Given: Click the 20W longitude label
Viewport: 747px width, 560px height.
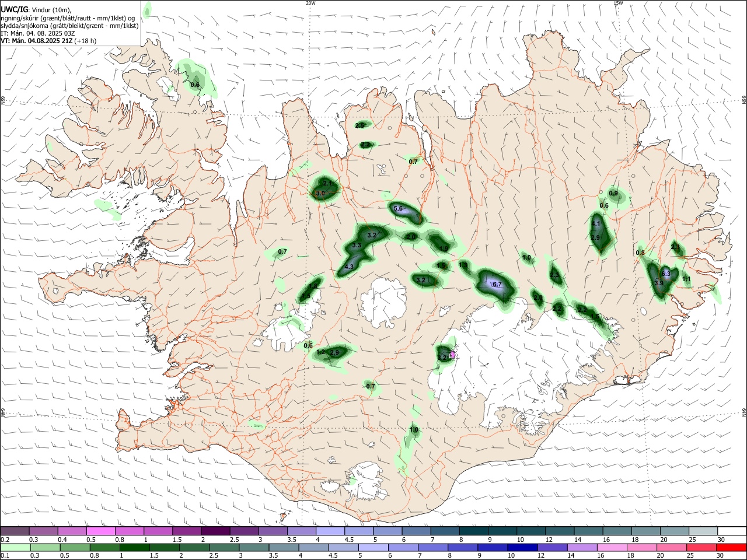Looking at the screenshot, I should pyautogui.click(x=310, y=3).
